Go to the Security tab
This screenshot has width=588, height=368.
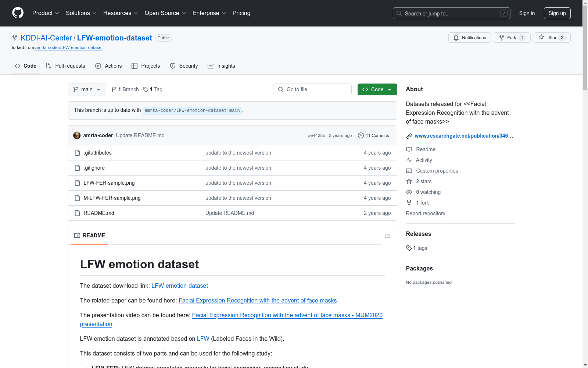184,66
